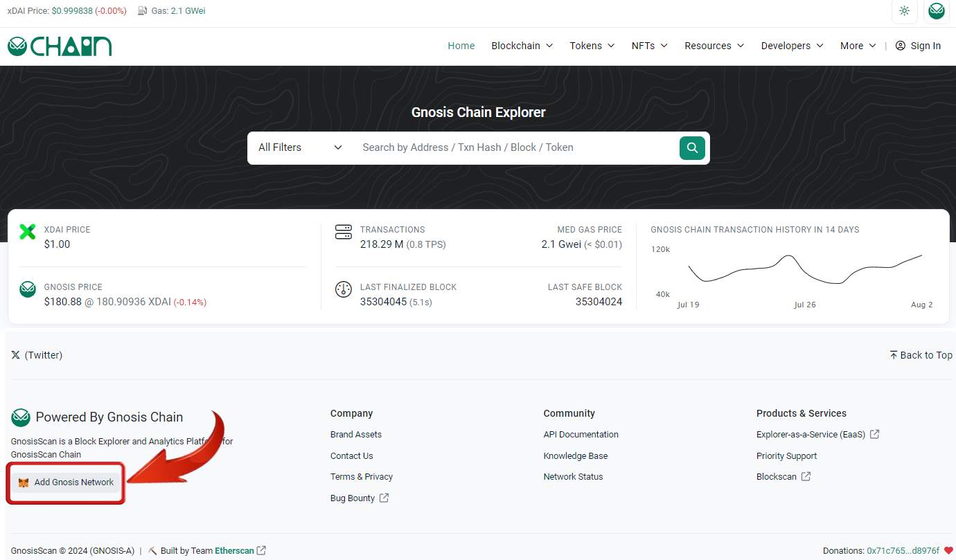Expand the Blockchain menu
The height and width of the screenshot is (560, 956).
tap(522, 46)
